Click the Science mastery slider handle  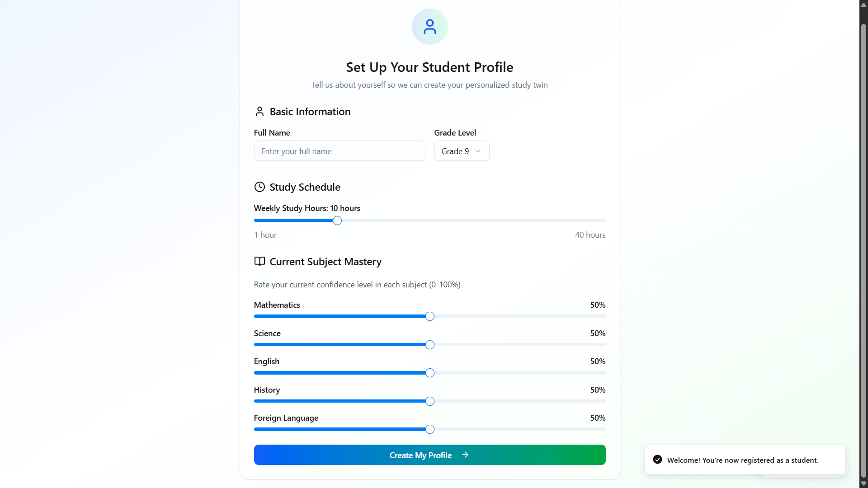pyautogui.click(x=430, y=345)
